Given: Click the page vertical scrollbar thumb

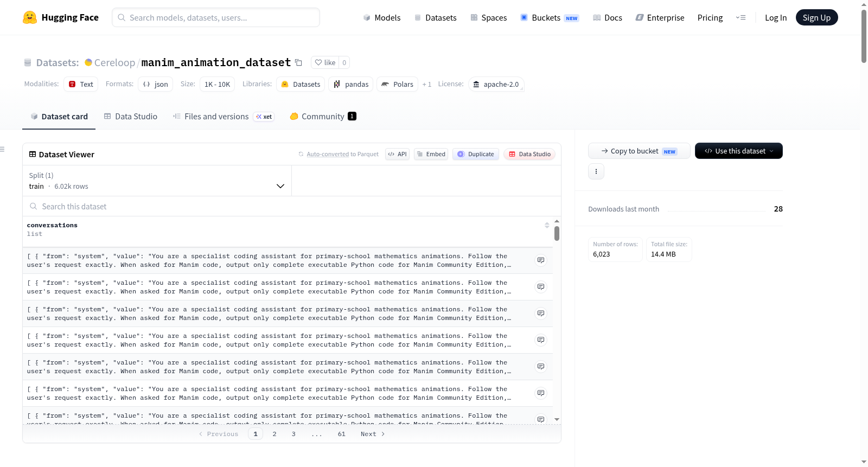Looking at the screenshot, I should pos(864,36).
